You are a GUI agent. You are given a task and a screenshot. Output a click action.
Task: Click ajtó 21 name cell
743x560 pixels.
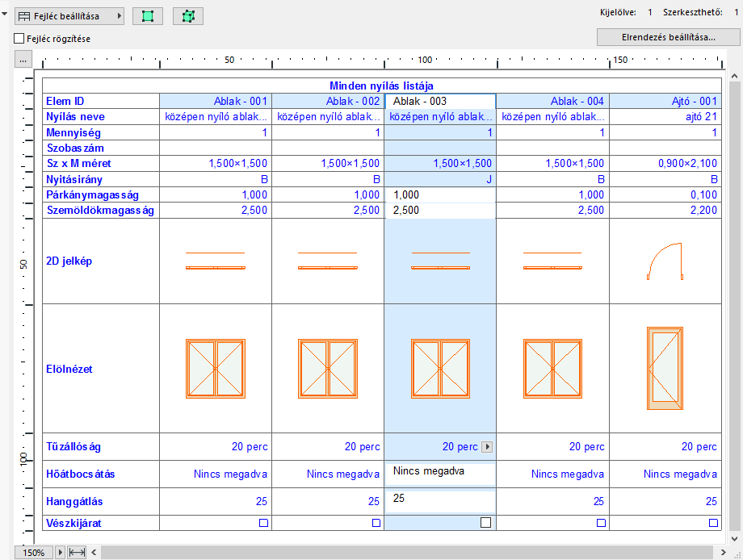pos(665,117)
